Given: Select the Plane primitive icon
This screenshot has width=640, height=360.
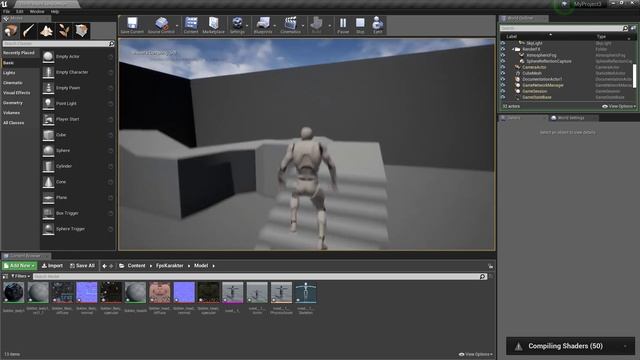Looking at the screenshot, I should click(48, 198).
